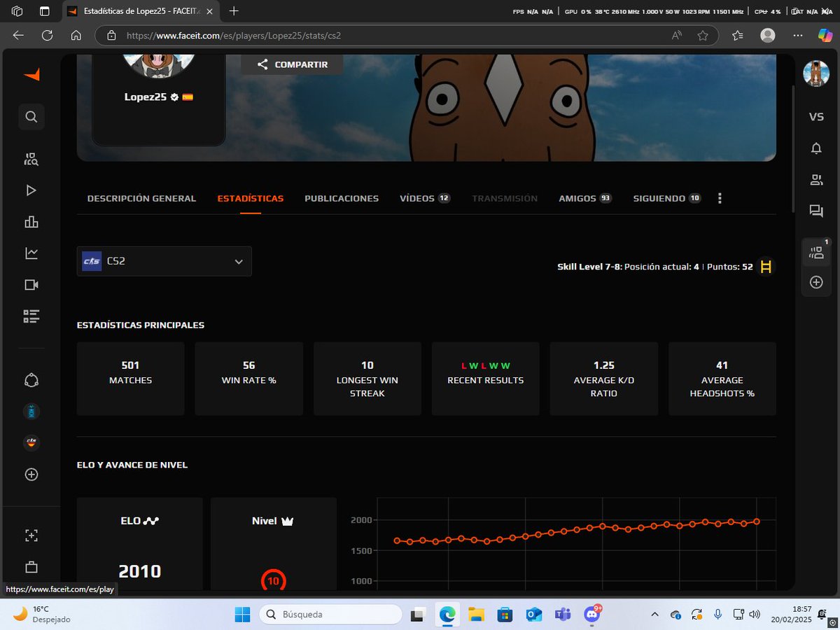
Task: Click the notifications bell icon
Action: click(816, 148)
